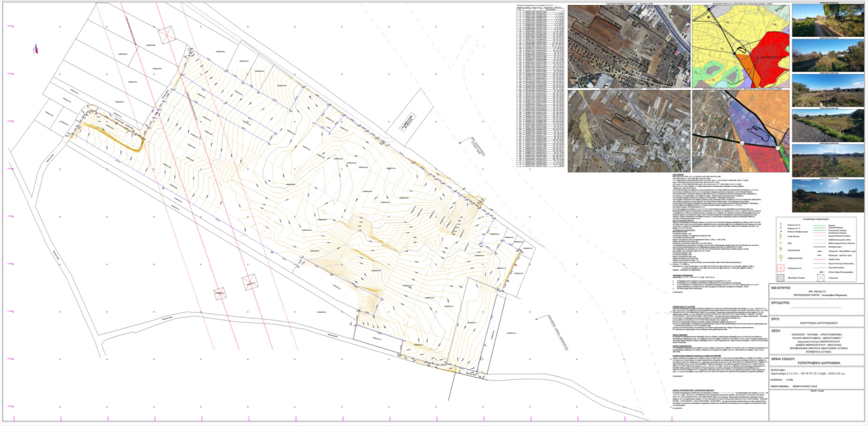The height and width of the screenshot is (426, 868).
Task: Click the north arrow symbol
Action: 35,49
